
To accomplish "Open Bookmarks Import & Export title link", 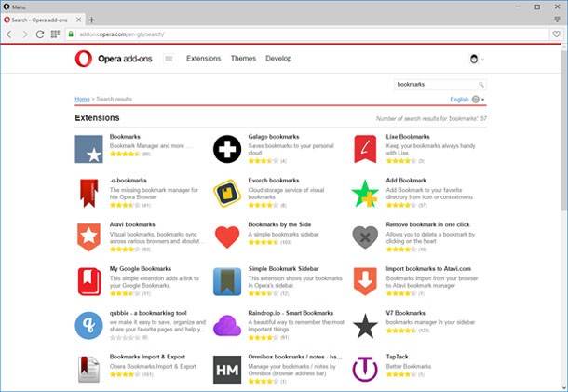I will (147, 357).
